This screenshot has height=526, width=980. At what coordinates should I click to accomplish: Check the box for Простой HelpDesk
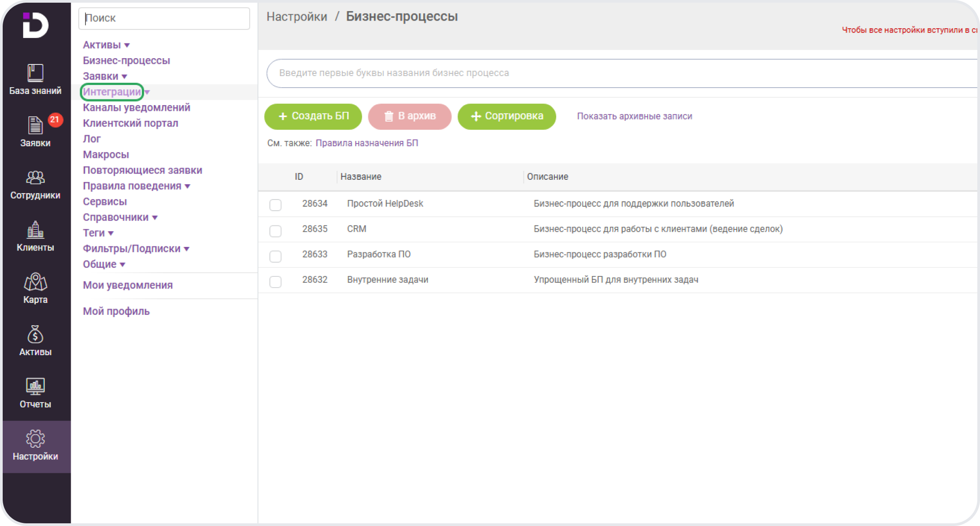[x=275, y=205]
